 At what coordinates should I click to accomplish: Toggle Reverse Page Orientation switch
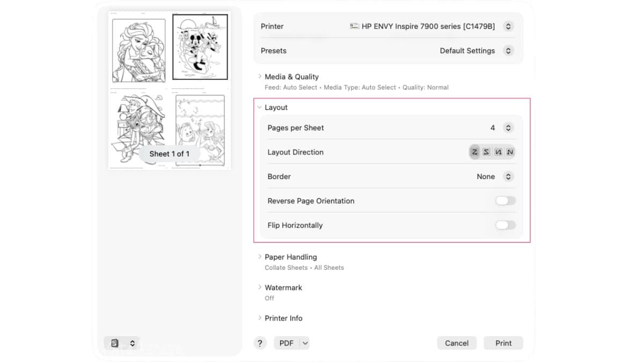pos(505,201)
